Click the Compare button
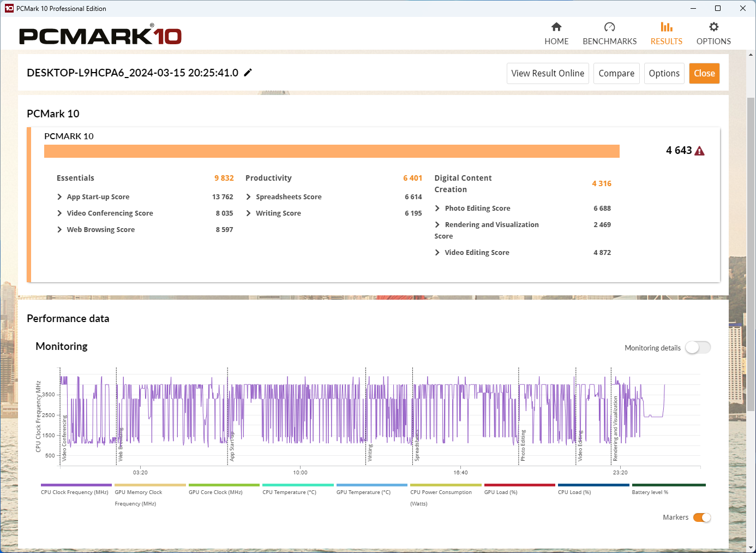This screenshot has width=756, height=553. (616, 74)
